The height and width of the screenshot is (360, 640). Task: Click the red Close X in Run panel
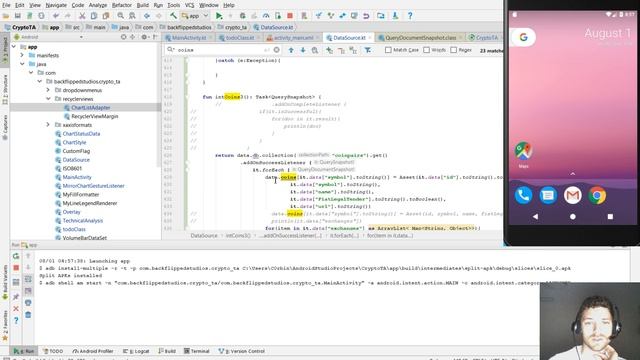[16, 309]
